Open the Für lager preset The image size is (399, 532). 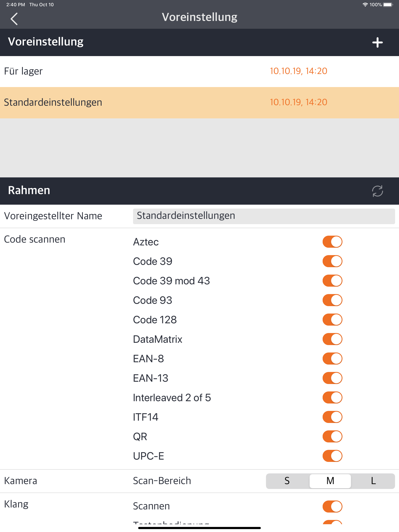pyautogui.click(x=144, y=71)
